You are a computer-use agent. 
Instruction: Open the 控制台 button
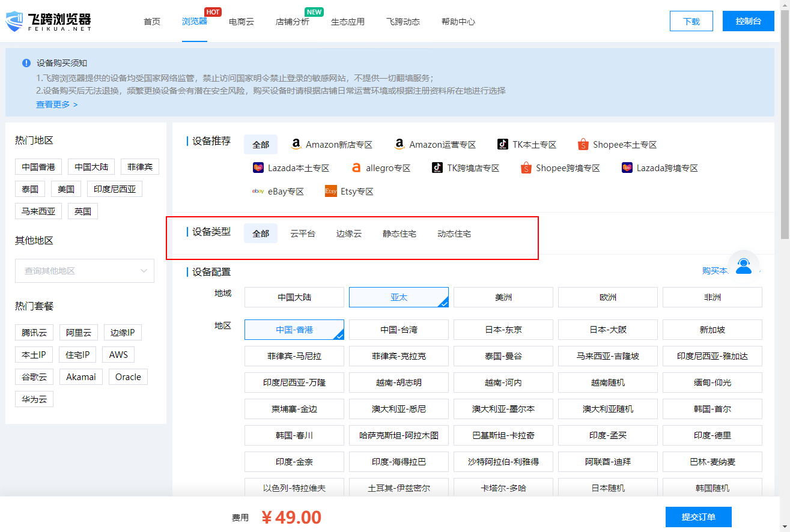[x=749, y=21]
